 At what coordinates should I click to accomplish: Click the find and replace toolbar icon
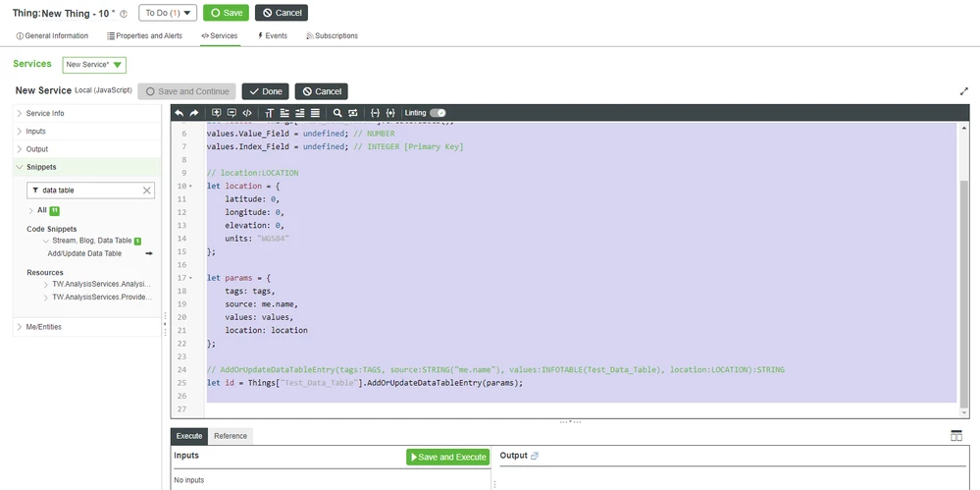[352, 113]
